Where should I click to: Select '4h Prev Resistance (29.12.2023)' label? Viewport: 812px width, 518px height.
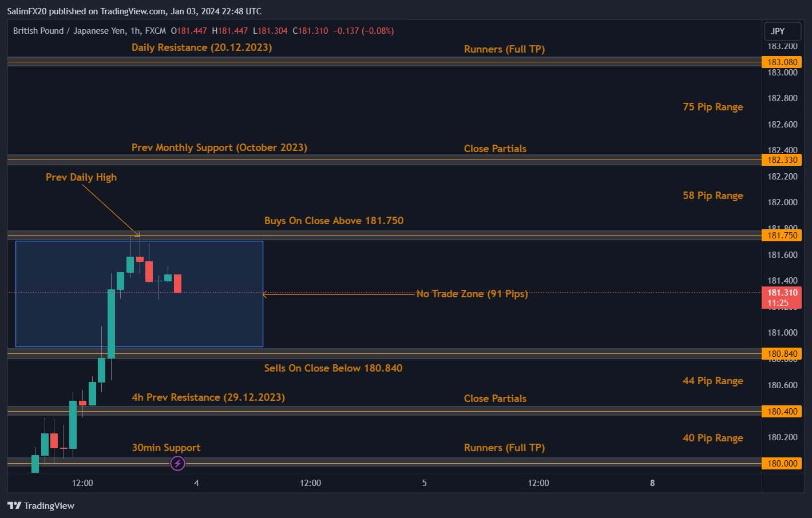click(x=208, y=397)
